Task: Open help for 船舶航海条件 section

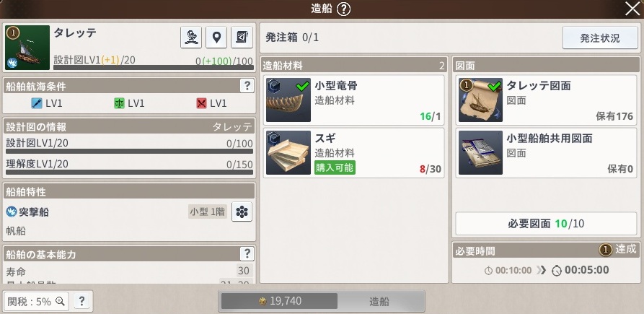Action: coord(247,86)
